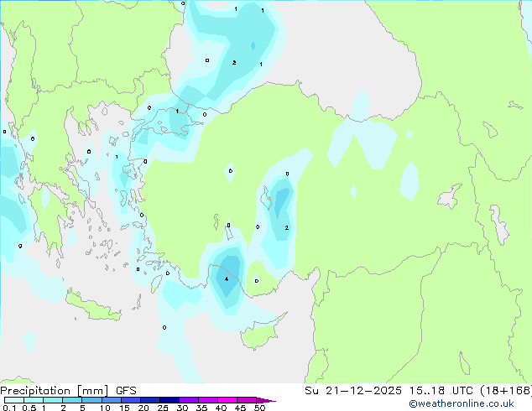Click the legend tick label '25'
Image resolution: width=532 pixels, height=411 pixels.
tap(163, 408)
